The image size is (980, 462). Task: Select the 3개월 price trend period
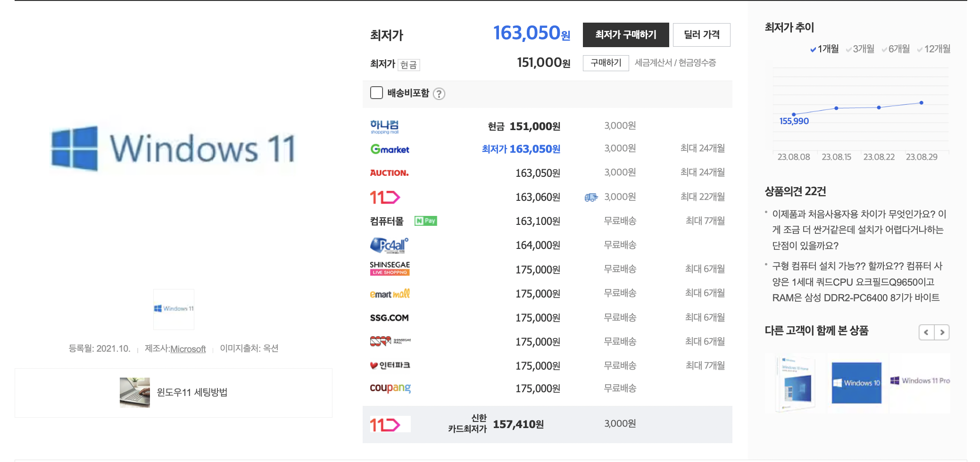click(x=860, y=49)
